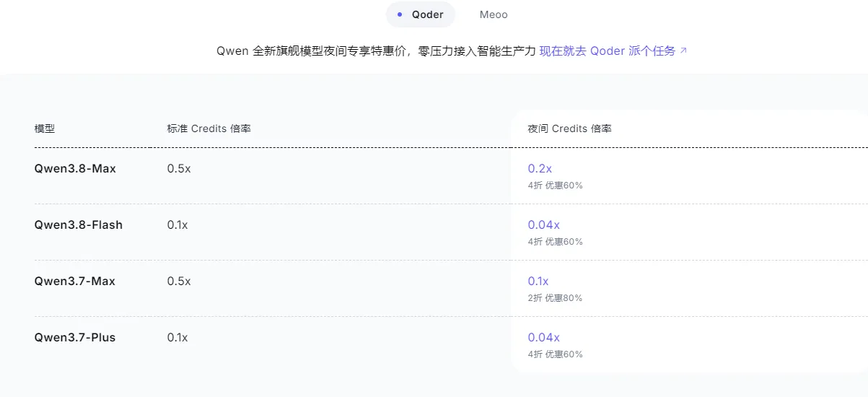Click Qwen3.8-Flash night rate 0.04x

point(543,224)
